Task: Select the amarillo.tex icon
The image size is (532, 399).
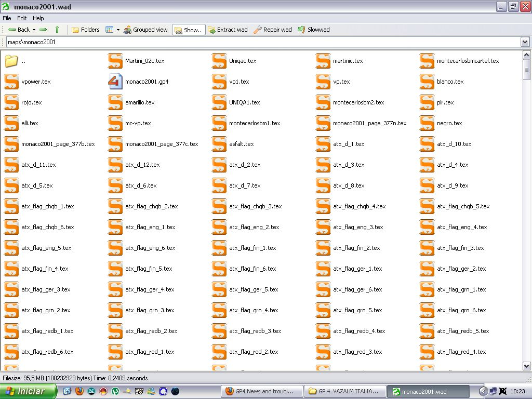Action: coord(115,102)
